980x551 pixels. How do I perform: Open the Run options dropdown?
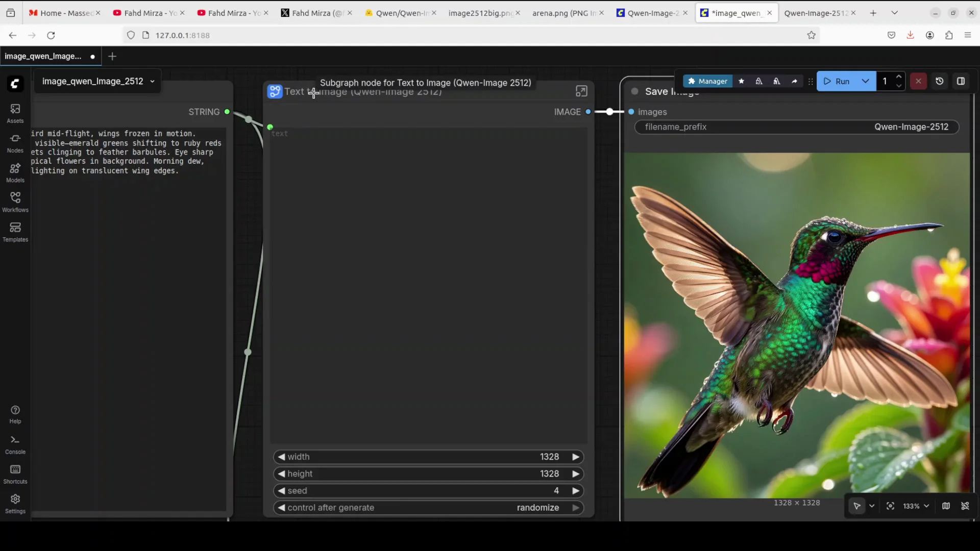point(866,81)
